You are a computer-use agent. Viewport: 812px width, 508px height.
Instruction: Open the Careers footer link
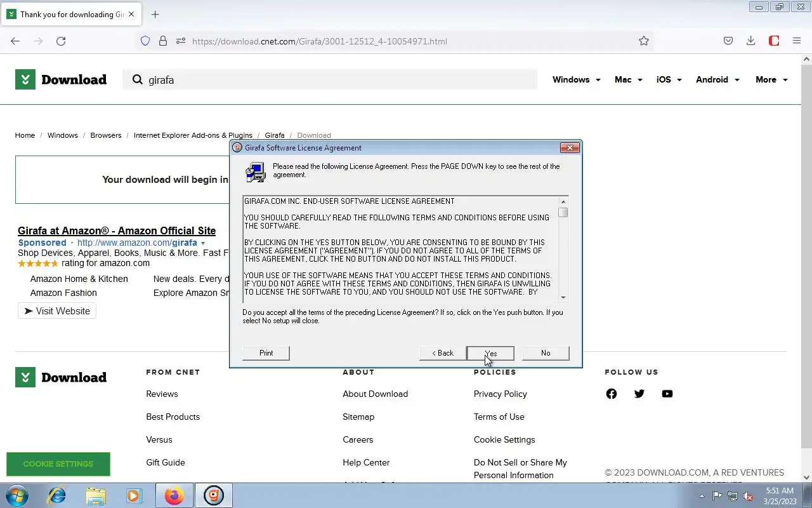358,439
